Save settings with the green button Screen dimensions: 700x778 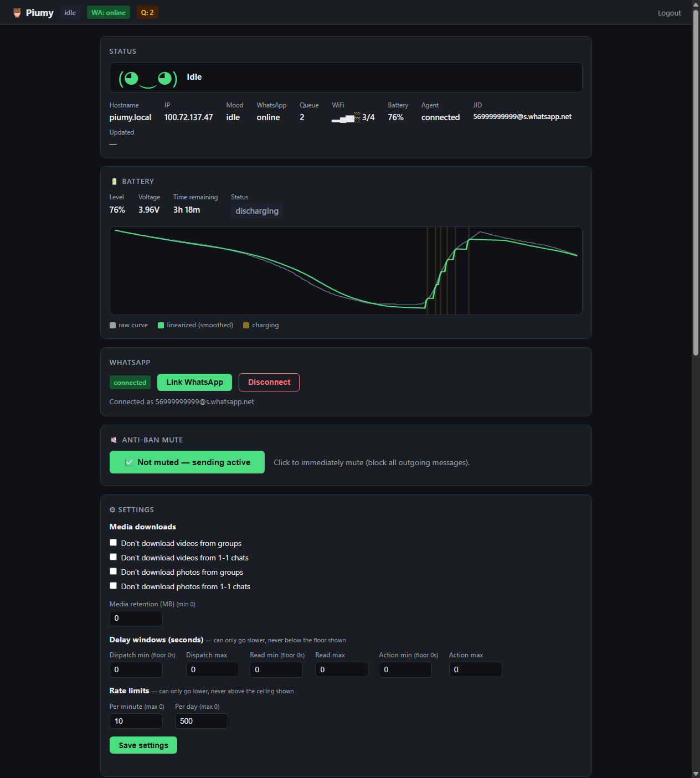(x=143, y=745)
